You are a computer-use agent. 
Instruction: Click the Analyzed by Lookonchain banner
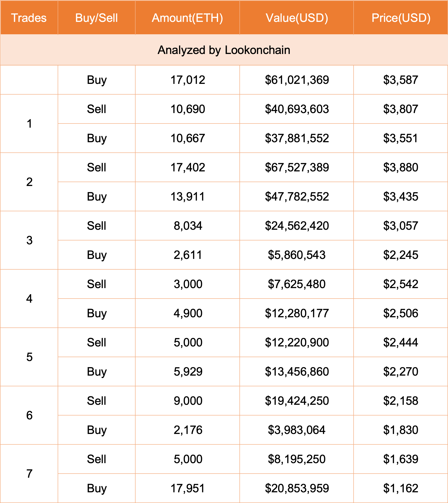(x=224, y=50)
